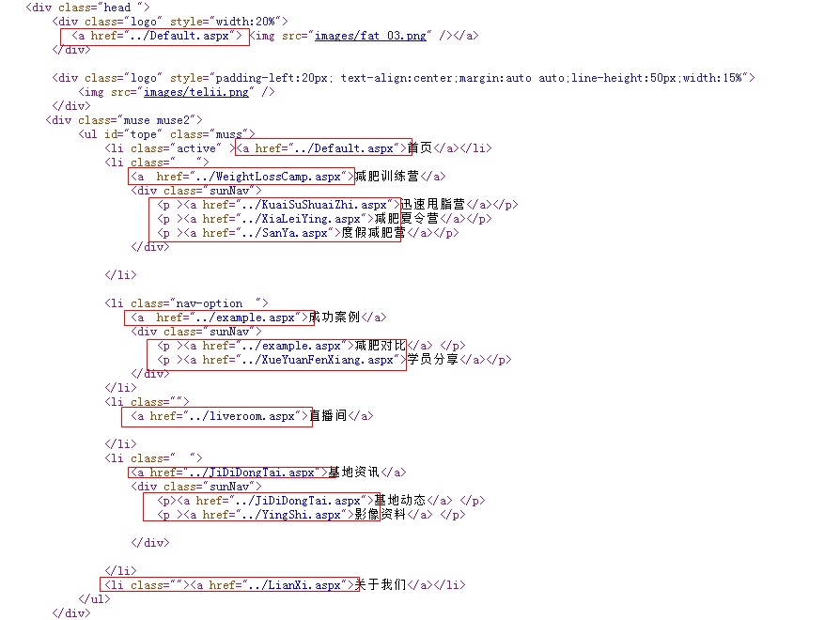840x620 pixels.
Task: Click the text 成功案例
Action: click(334, 317)
